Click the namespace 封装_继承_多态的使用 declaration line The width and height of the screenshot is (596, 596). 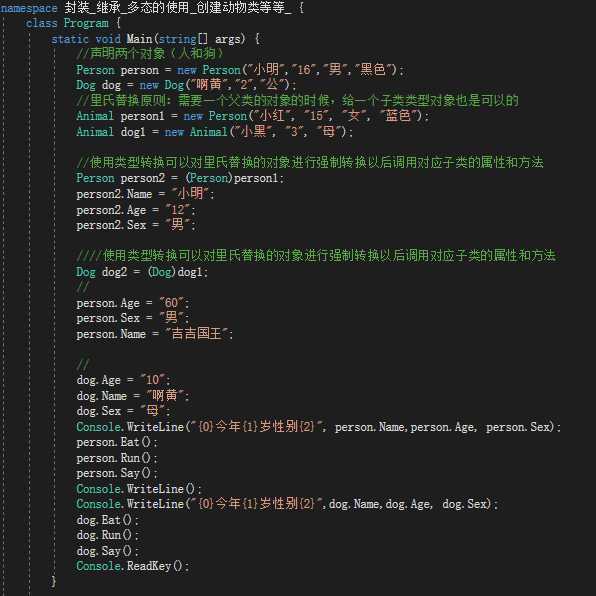(152, 8)
